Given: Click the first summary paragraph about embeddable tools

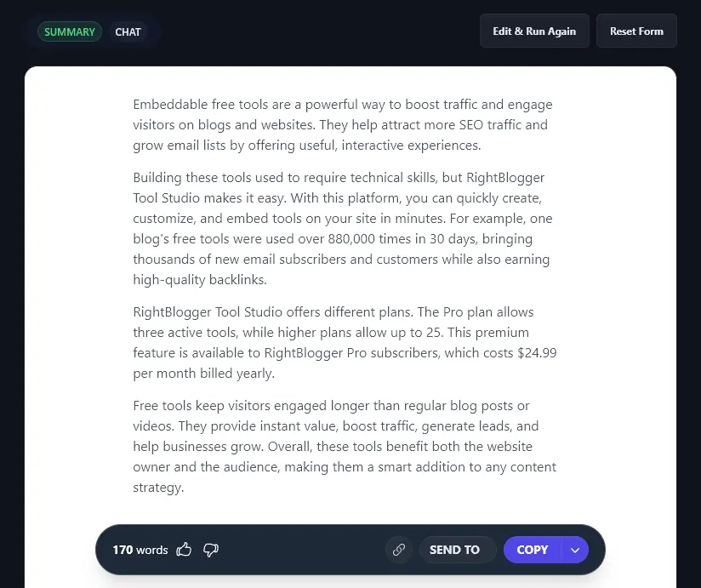Looking at the screenshot, I should coord(342,124).
